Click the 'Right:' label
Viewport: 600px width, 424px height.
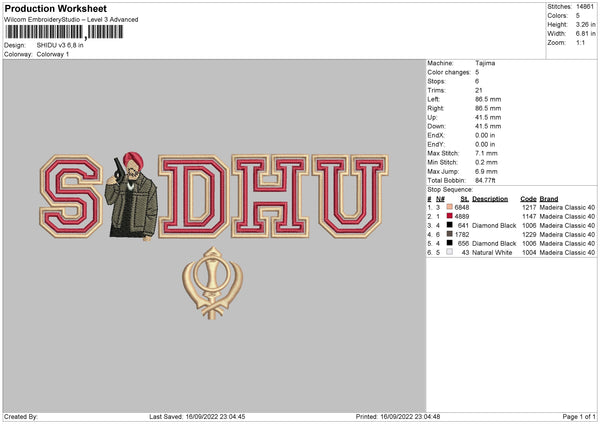coord(436,108)
